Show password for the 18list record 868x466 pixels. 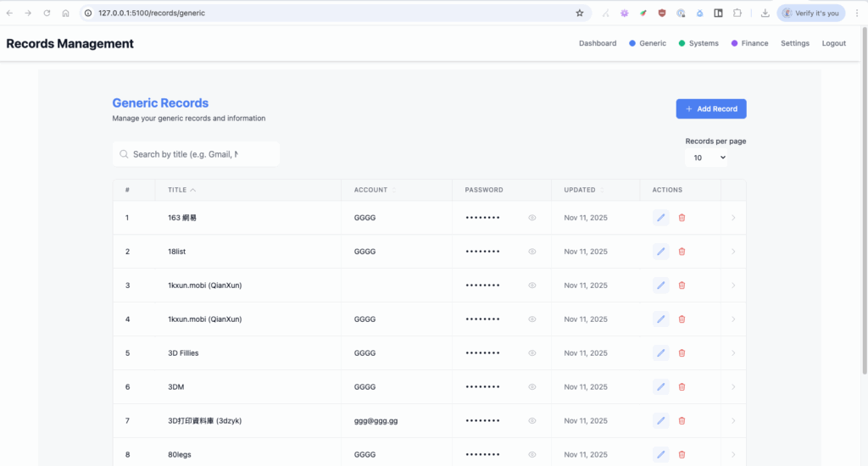(x=532, y=252)
